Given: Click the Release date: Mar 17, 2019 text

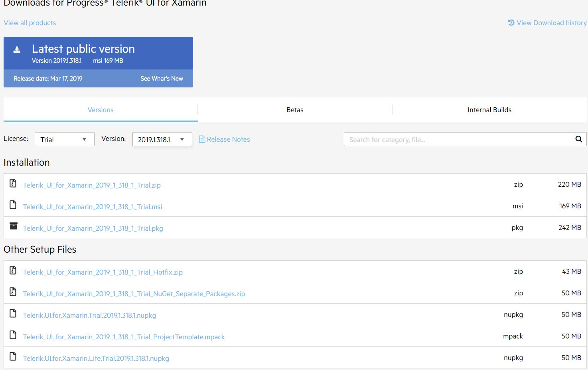Looking at the screenshot, I should click(48, 79).
